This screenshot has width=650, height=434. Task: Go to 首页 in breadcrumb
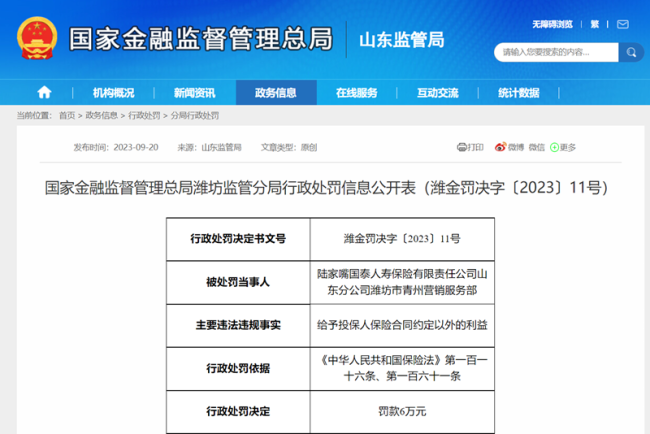(67, 116)
